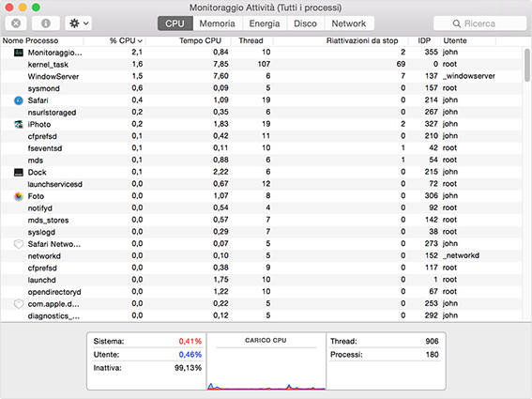This screenshot has height=399, width=532.
Task: Click Thread total 906
Action: 433,342
